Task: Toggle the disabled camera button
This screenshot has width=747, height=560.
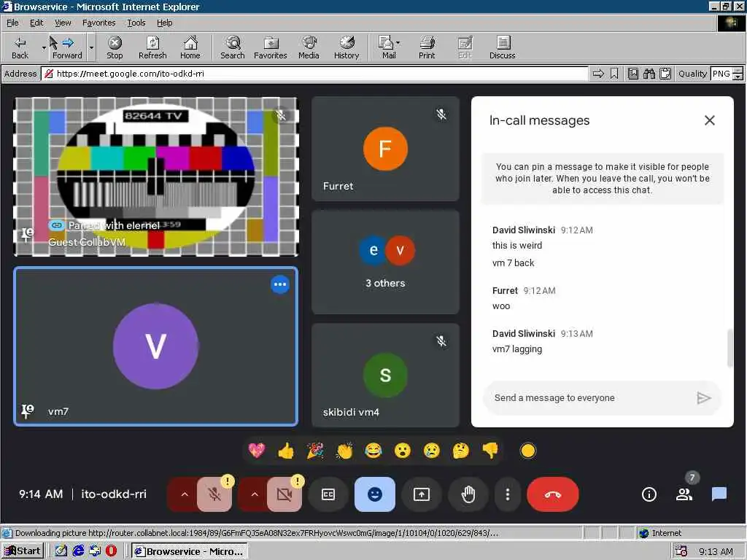Action: tap(285, 495)
